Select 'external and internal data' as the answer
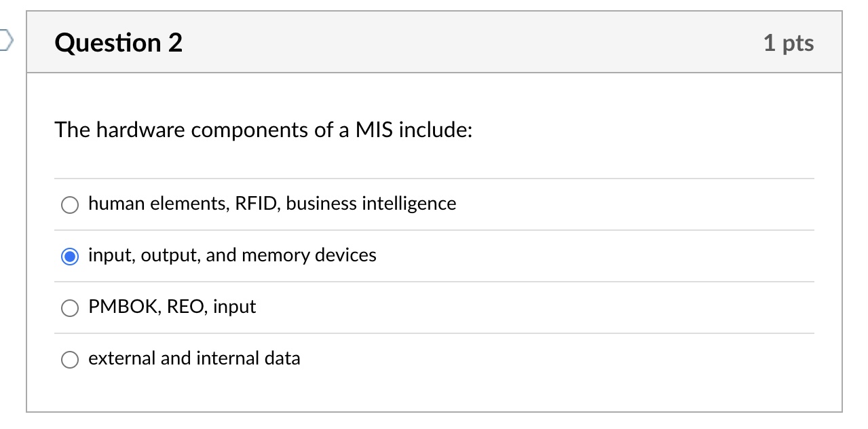Image resolution: width=868 pixels, height=429 pixels. (x=69, y=359)
